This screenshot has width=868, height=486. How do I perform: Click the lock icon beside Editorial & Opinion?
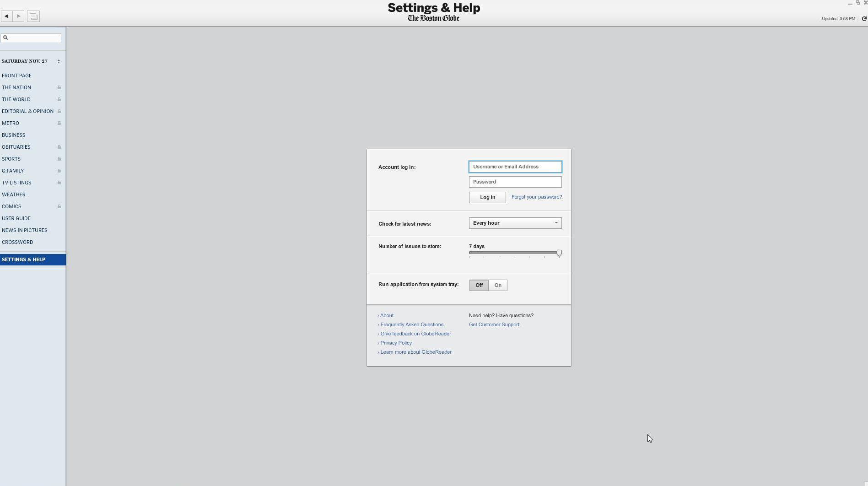point(59,111)
